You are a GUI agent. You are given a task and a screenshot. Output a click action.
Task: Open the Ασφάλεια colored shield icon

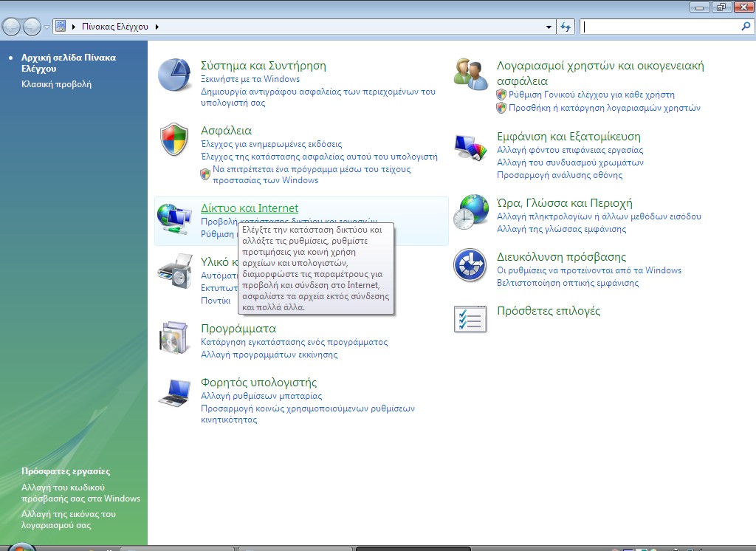[174, 139]
